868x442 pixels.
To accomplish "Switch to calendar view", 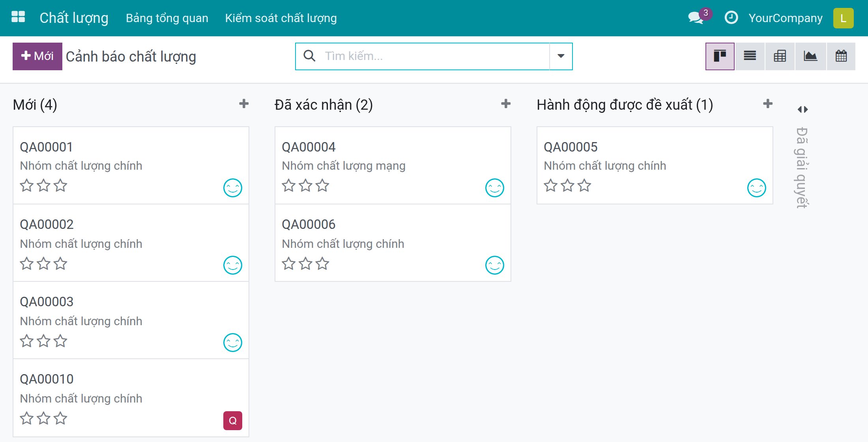I will (x=841, y=56).
